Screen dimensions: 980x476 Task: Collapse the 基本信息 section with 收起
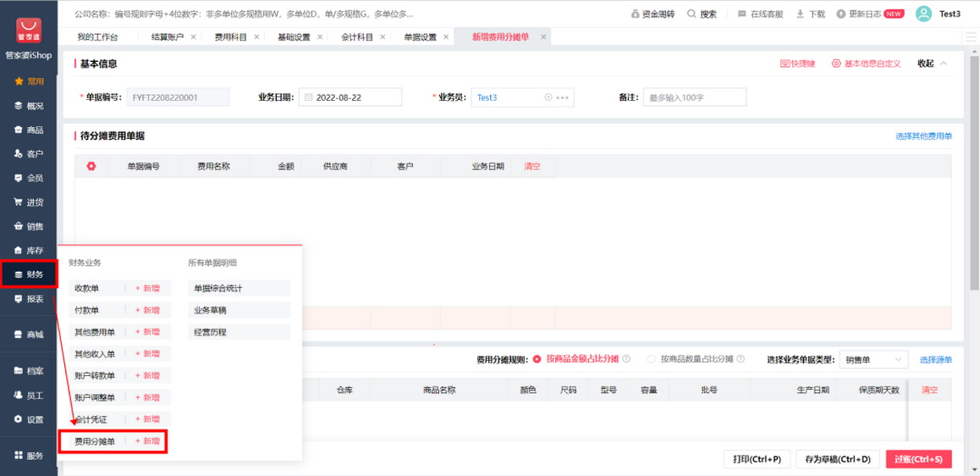[x=932, y=64]
